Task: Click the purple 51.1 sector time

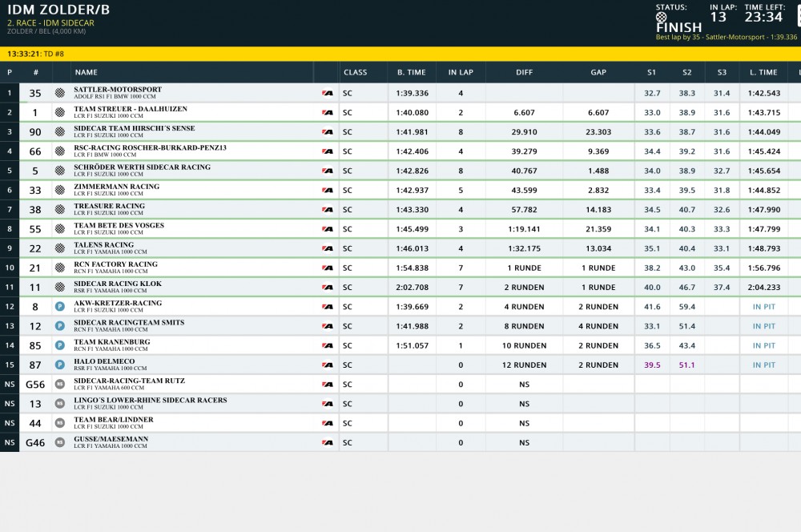Action: [x=686, y=365]
